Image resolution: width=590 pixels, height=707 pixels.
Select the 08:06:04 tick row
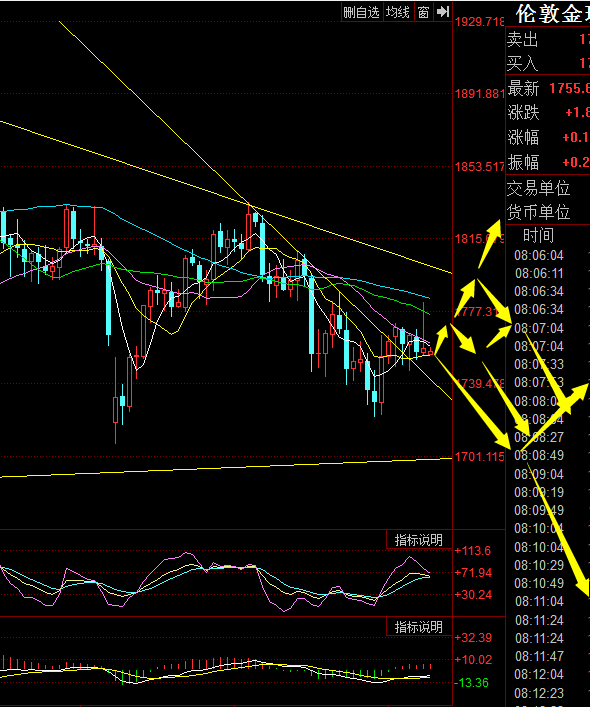539,256
